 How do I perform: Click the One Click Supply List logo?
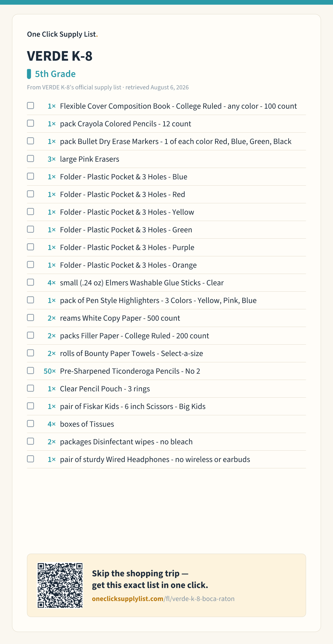62,34
